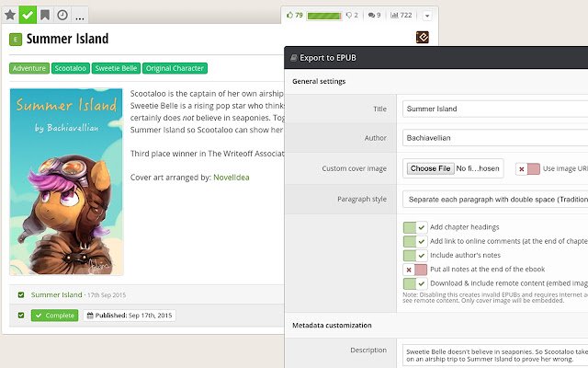Toggle Include author's notes switch
The width and height of the screenshot is (588, 368).
(x=415, y=256)
